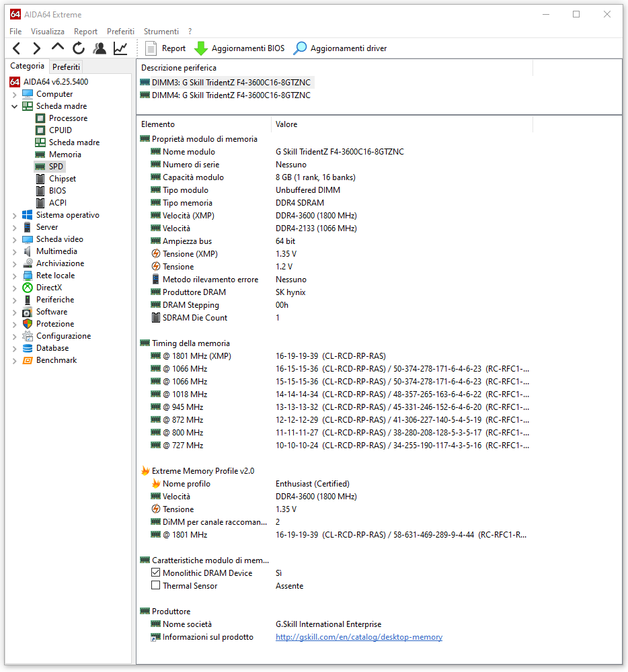Expand the Multimedia tree node
Image resolution: width=628 pixels, height=672 pixels.
15,251
